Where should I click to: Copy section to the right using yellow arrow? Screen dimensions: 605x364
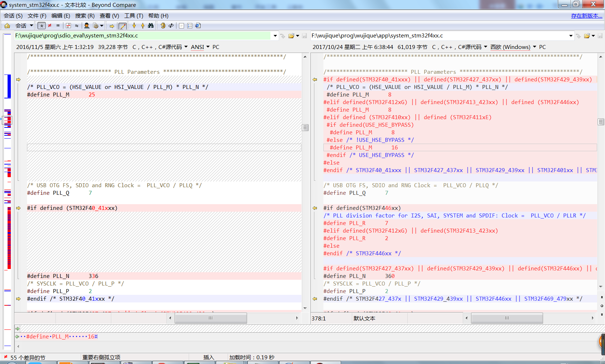(112, 26)
